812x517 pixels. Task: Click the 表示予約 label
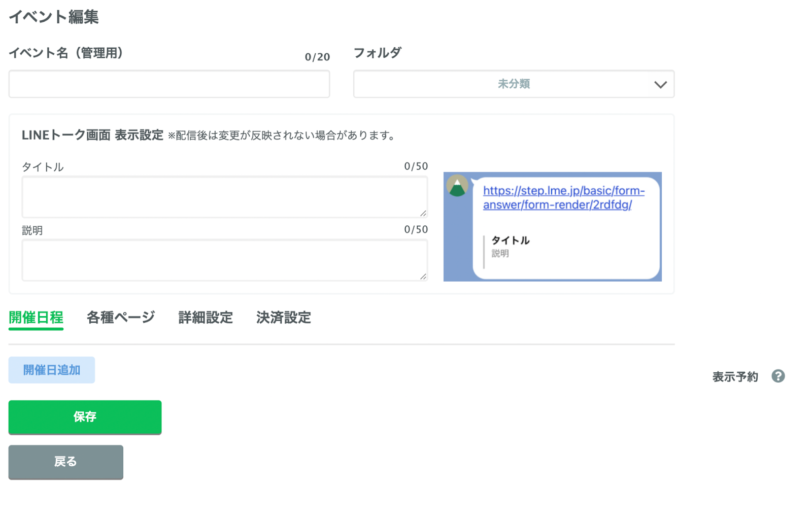(734, 376)
